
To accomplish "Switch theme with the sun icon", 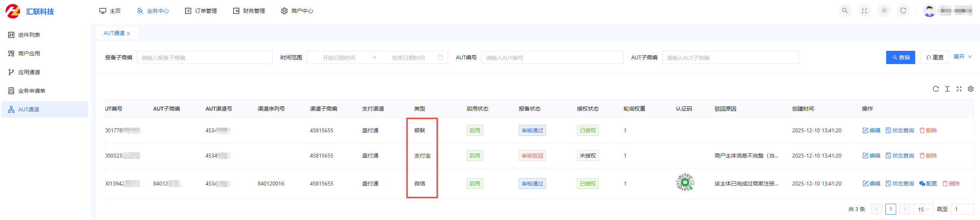I will [x=884, y=11].
